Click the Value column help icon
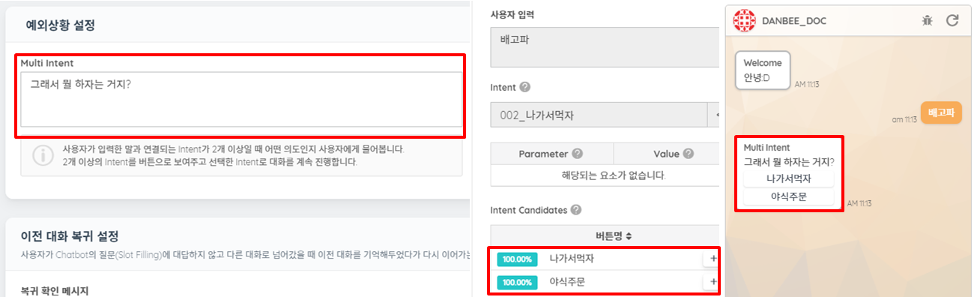Viewport: 980px width, 297px height. point(689,154)
